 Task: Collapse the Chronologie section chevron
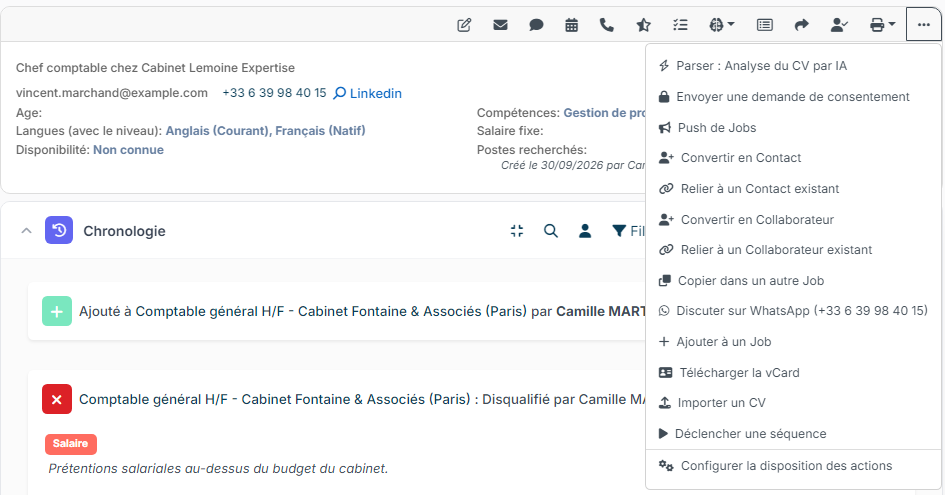click(26, 230)
